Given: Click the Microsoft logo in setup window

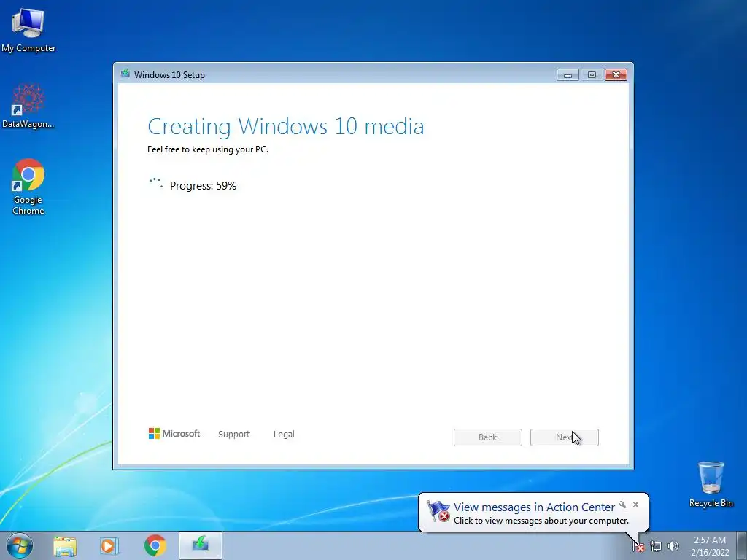Looking at the screenshot, I should tap(174, 433).
